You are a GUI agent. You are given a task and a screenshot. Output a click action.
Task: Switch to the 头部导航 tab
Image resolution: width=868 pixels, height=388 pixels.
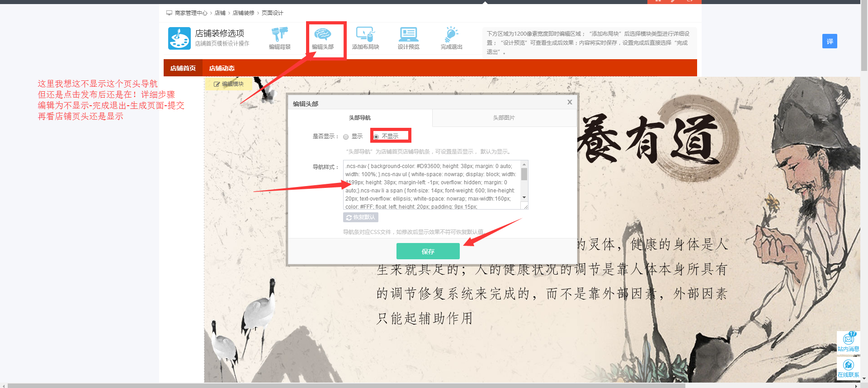(360, 117)
